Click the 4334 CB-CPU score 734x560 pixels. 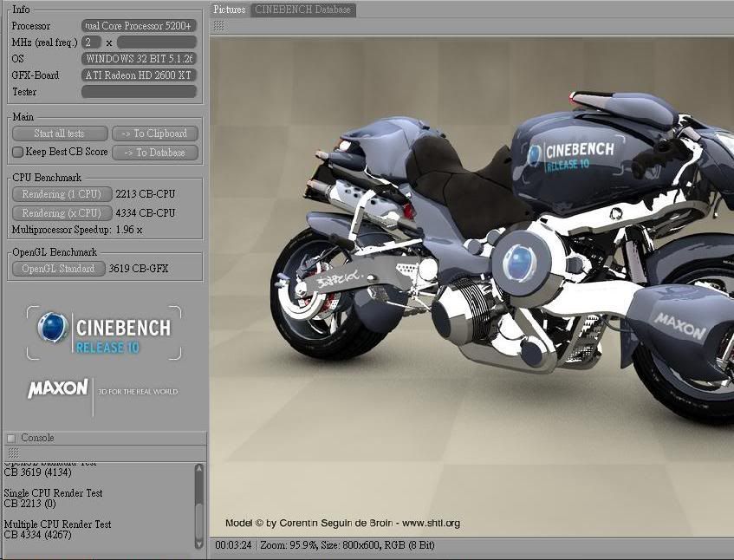click(x=145, y=213)
